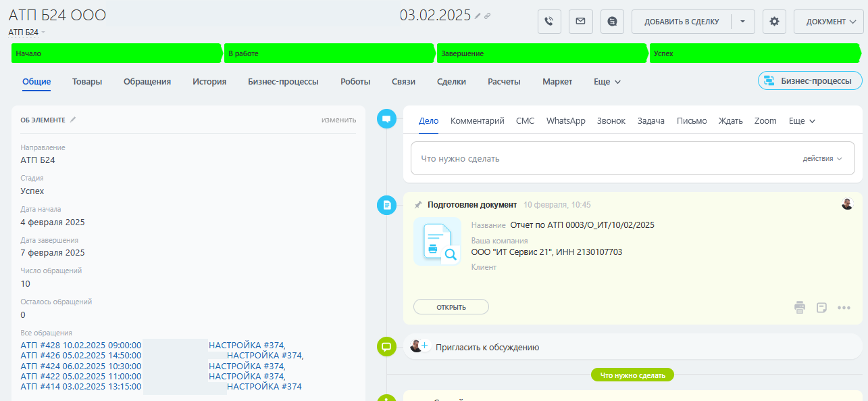Screen dimensions: 868x401
Task: Click the pencil icon next to 03.02.2025
Action: pyautogui.click(x=478, y=16)
